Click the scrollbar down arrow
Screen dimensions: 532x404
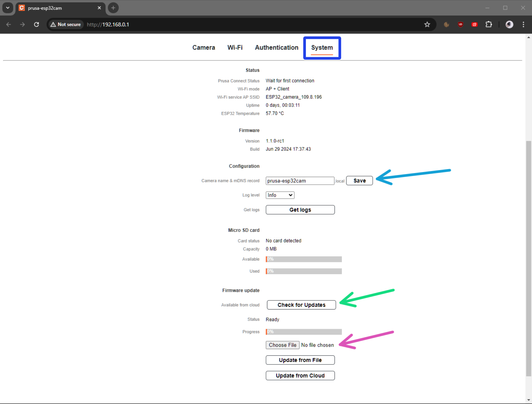(529, 400)
